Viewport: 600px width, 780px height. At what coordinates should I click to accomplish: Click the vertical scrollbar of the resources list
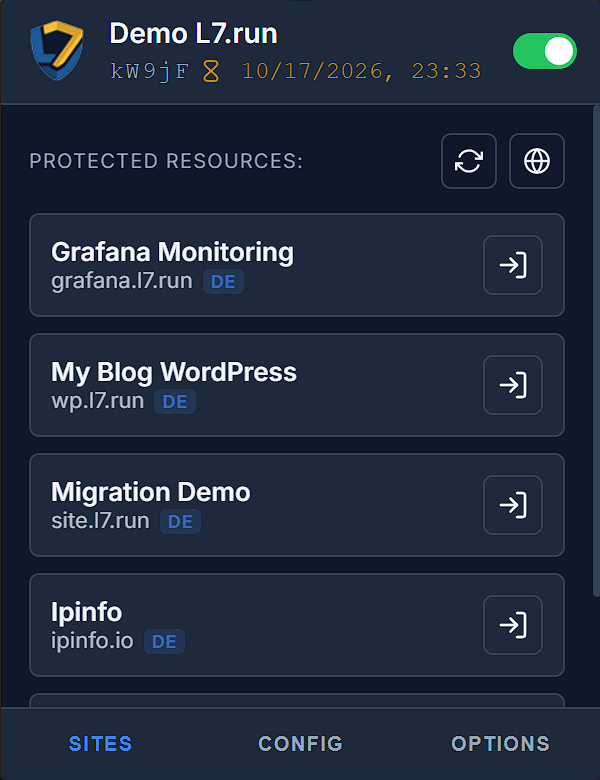point(596,351)
